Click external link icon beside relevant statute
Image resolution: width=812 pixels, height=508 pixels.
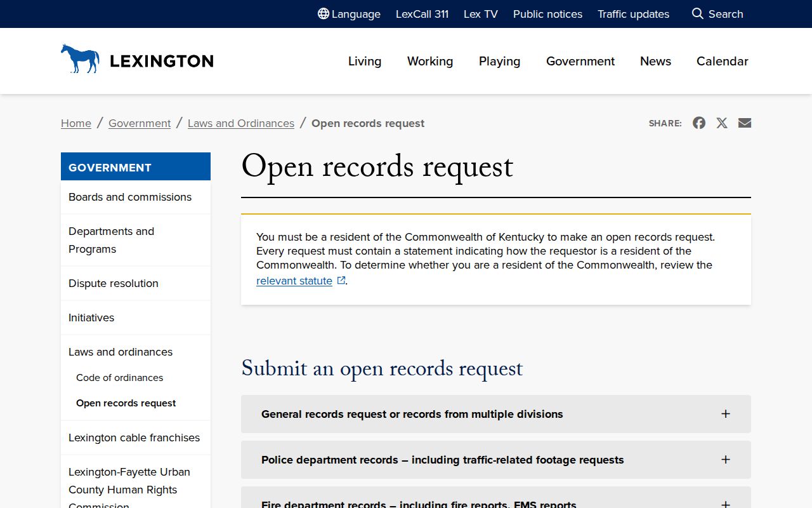(341, 281)
